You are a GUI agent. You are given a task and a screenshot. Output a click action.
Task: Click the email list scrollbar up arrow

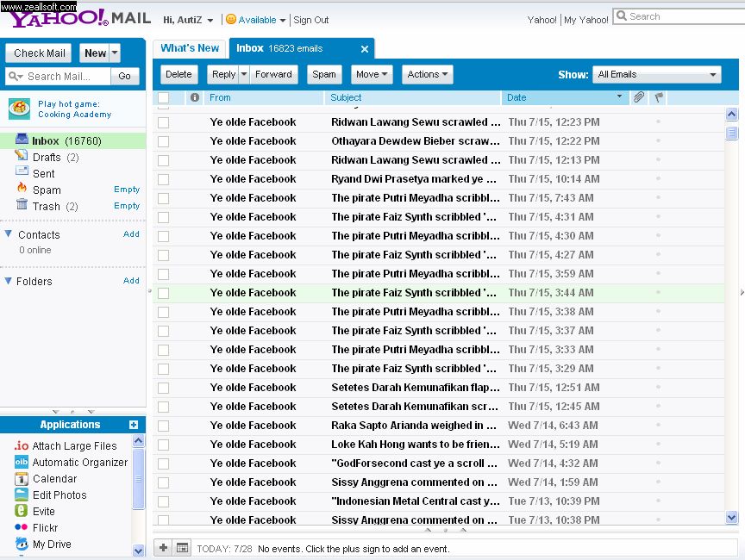pos(732,114)
